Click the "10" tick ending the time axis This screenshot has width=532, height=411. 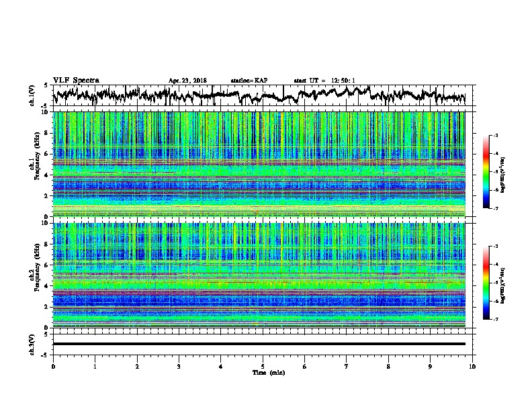(472, 367)
